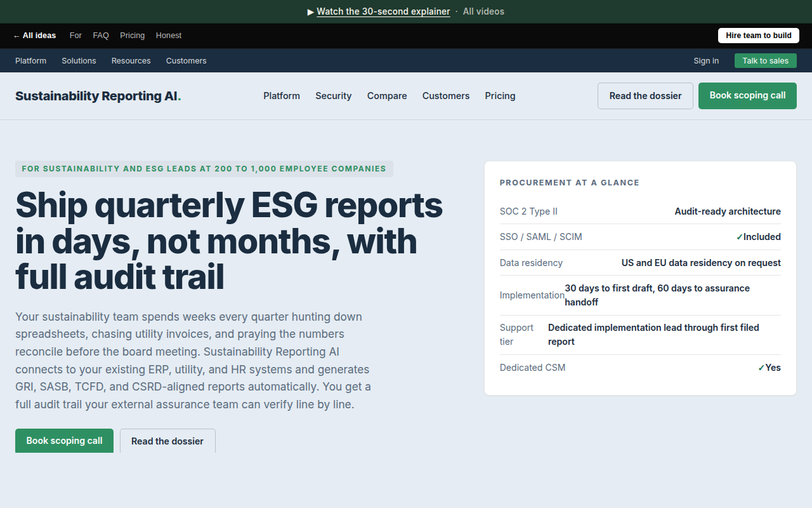This screenshot has width=812, height=508.
Task: Open 'FAQ' in the black nav bar
Action: pos(101,36)
